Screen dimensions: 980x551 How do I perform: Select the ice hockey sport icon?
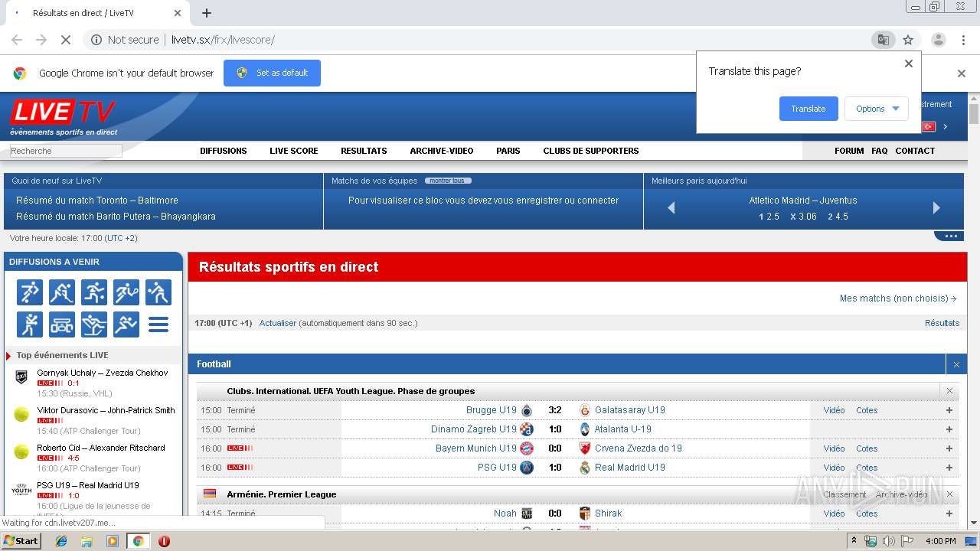click(x=62, y=292)
